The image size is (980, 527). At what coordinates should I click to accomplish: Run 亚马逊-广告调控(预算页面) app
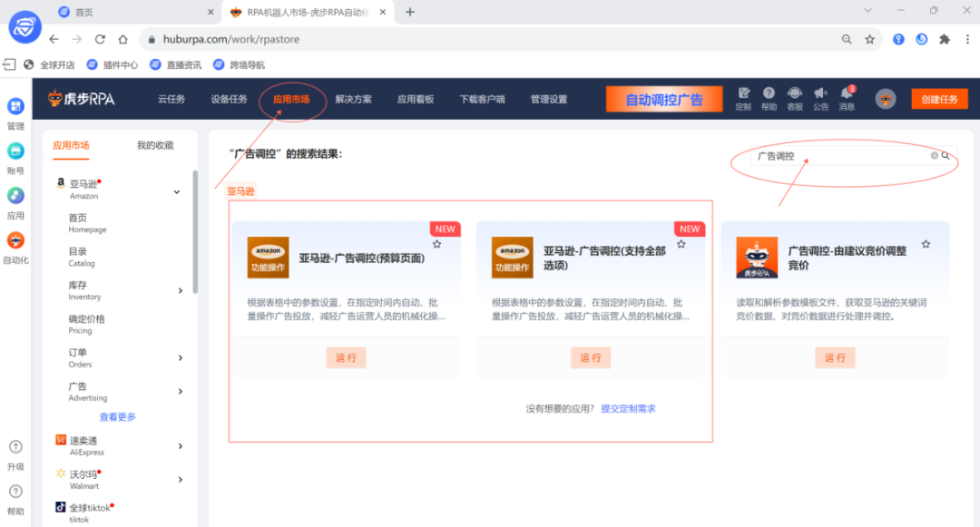click(347, 357)
